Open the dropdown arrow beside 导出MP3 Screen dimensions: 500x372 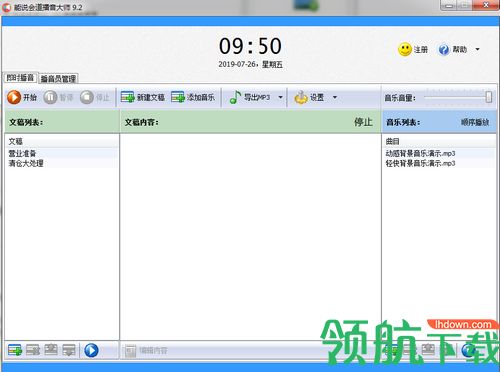(x=280, y=97)
